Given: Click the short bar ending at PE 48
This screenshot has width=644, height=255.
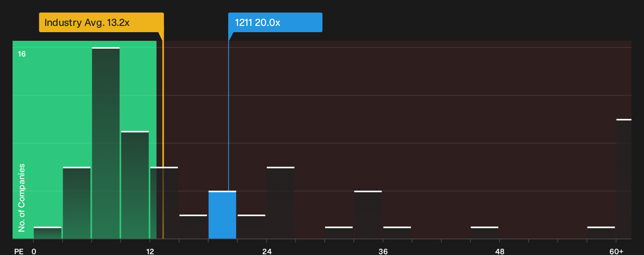Looking at the screenshot, I should (x=485, y=233).
